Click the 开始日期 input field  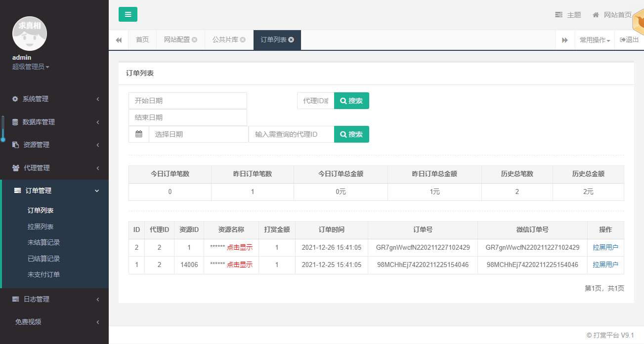click(187, 101)
